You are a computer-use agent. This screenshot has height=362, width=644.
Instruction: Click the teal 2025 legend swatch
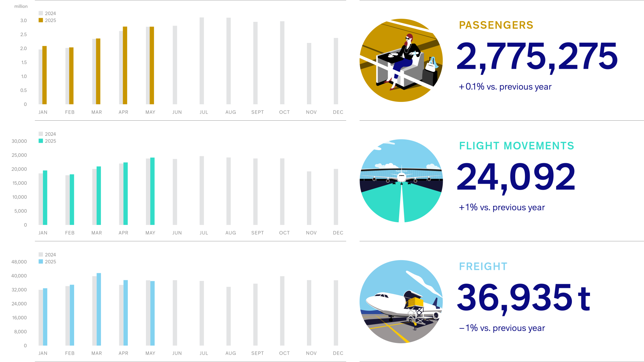pos(41,141)
